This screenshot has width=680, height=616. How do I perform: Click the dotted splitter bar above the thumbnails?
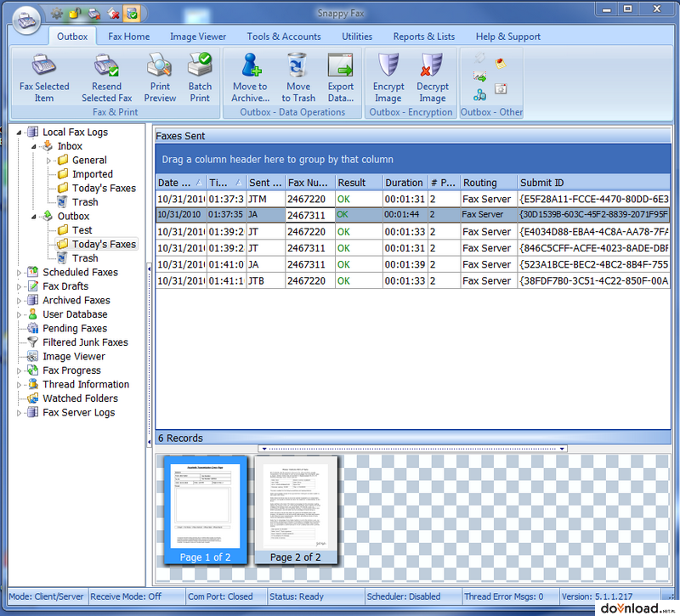[412, 449]
